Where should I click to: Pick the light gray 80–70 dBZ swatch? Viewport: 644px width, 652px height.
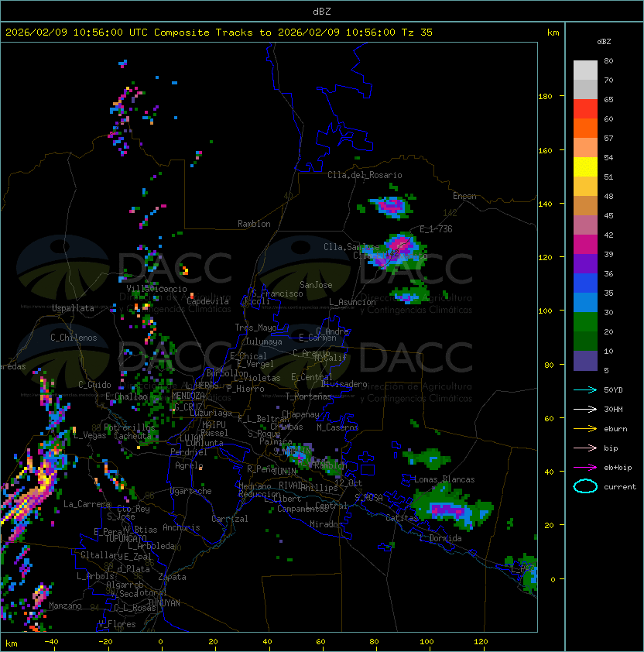click(x=585, y=70)
